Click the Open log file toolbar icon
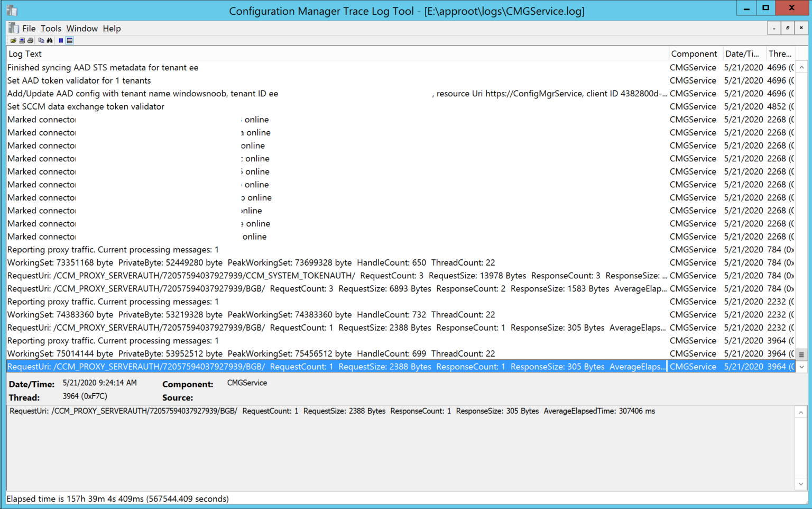812x509 pixels. pyautogui.click(x=13, y=41)
